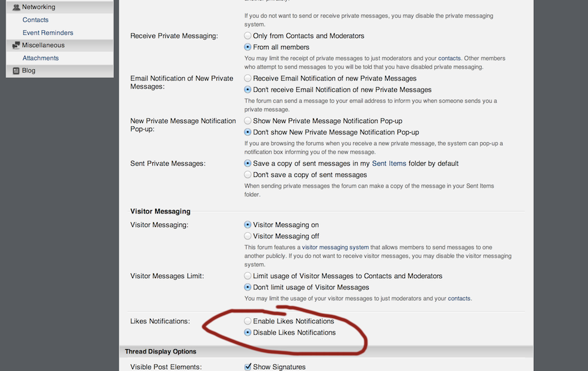588x371 pixels.
Task: Click the Likes Notifications: label
Action: coord(160,322)
